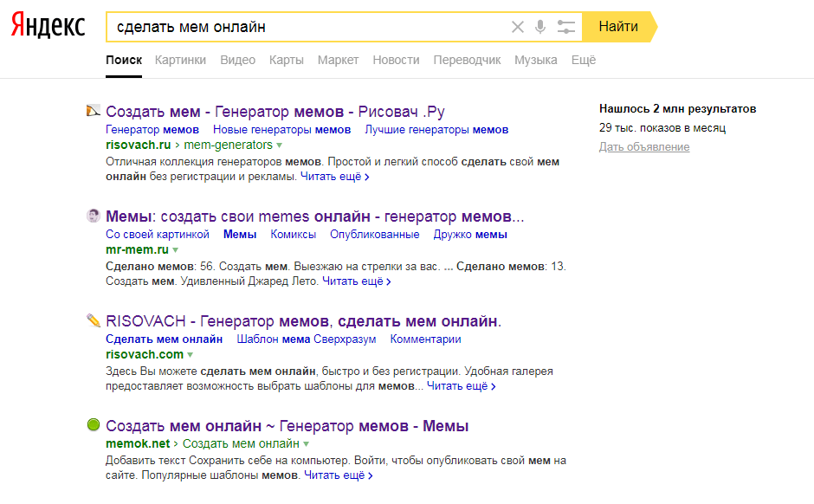814x504 pixels.
Task: Open the dropdown arrow beside mr-mem.ru
Action: [176, 250]
